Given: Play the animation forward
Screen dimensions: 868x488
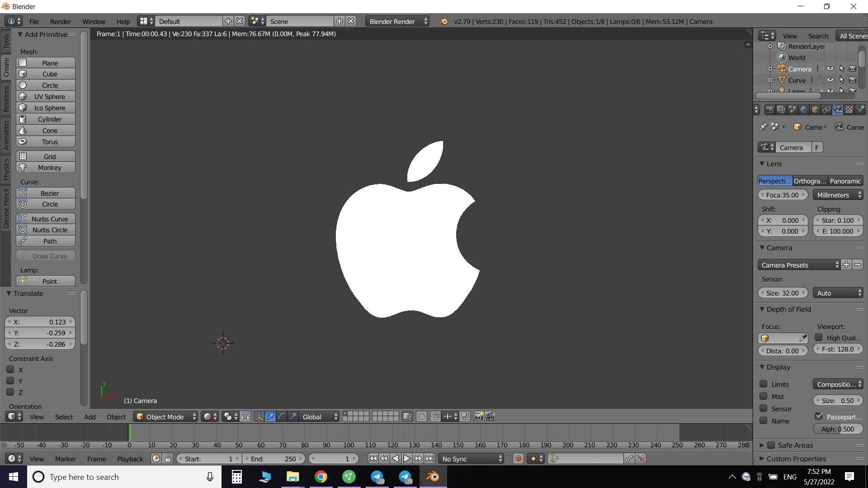Looking at the screenshot, I should [407, 459].
